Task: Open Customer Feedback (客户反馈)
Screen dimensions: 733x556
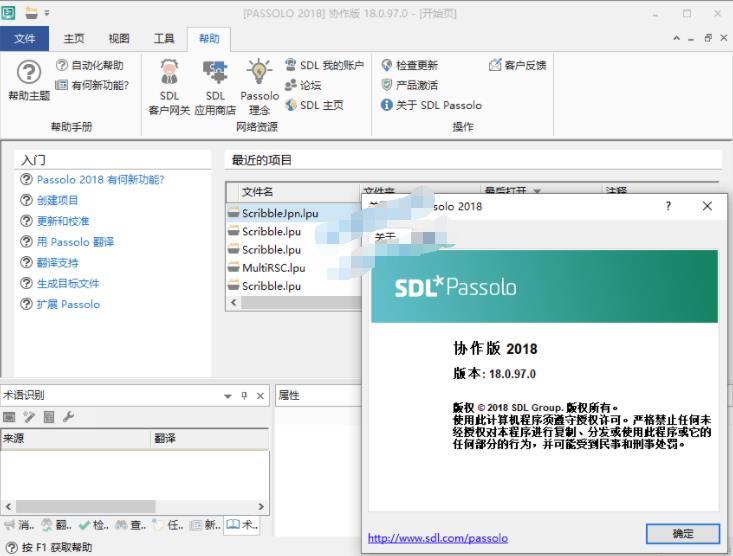Action: (x=517, y=65)
